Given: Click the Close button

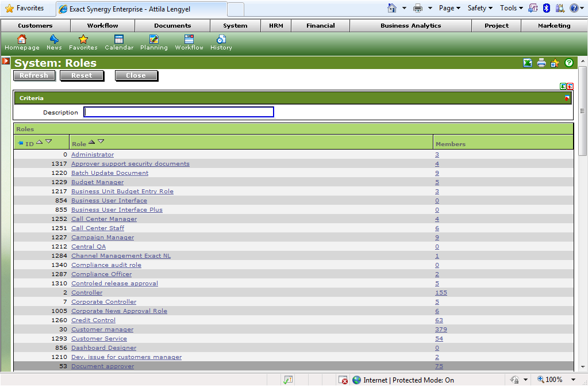Looking at the screenshot, I should [136, 75].
